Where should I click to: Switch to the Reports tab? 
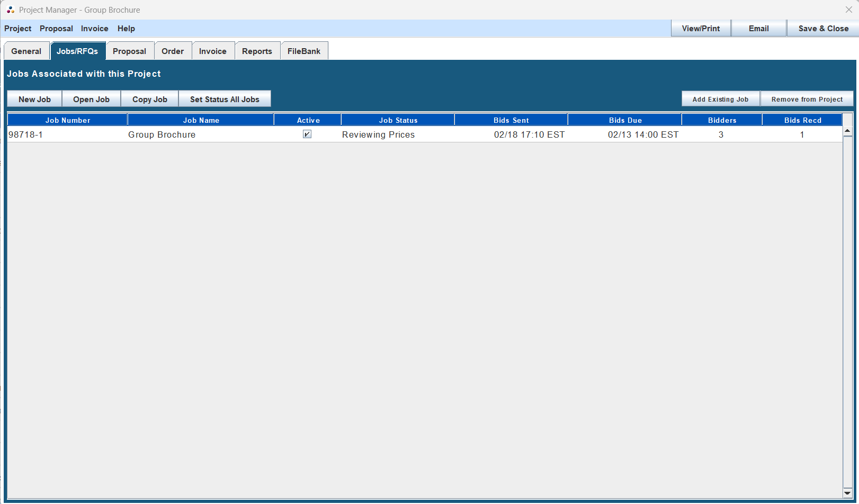[x=257, y=51]
